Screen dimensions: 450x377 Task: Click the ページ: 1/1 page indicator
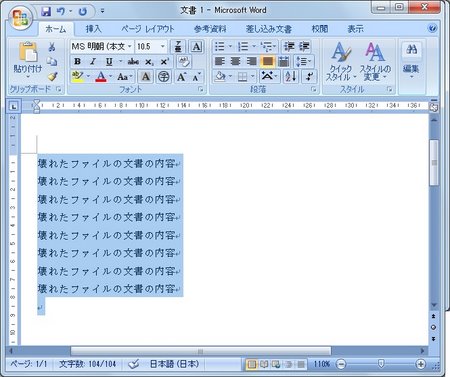pyautogui.click(x=29, y=364)
